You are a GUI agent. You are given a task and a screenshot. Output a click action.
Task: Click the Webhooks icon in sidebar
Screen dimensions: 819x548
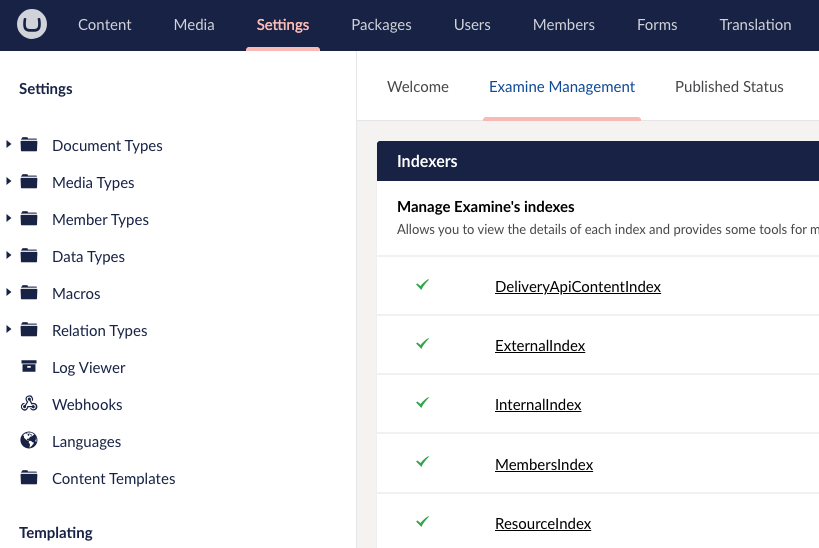coord(29,404)
